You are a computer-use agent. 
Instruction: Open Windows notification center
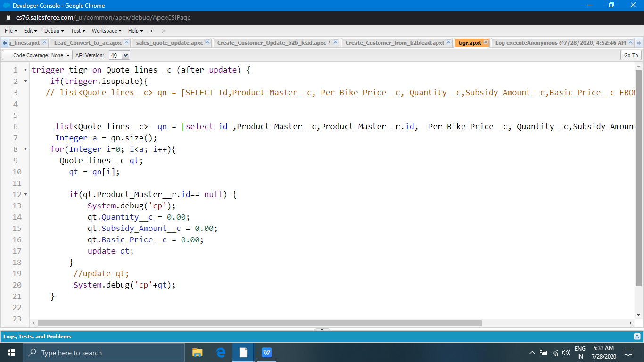pos(628,353)
